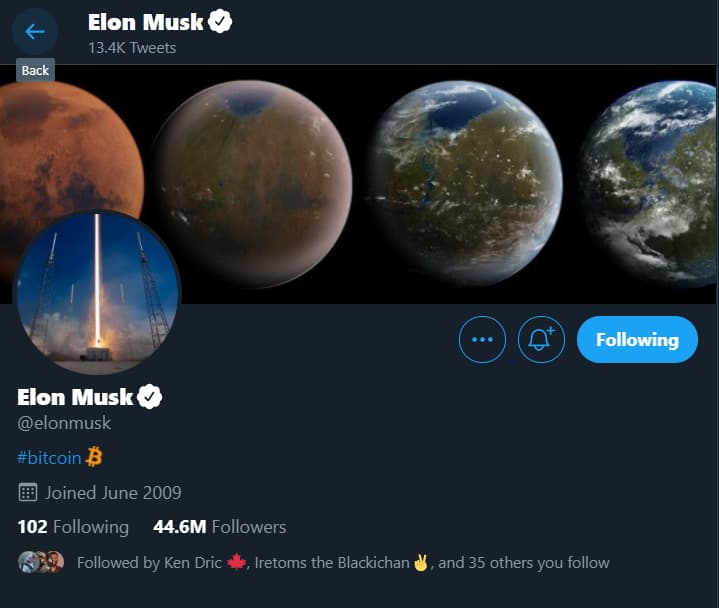719x608 pixels.
Task: Open the mutual followers avatar icons
Action: 41,562
